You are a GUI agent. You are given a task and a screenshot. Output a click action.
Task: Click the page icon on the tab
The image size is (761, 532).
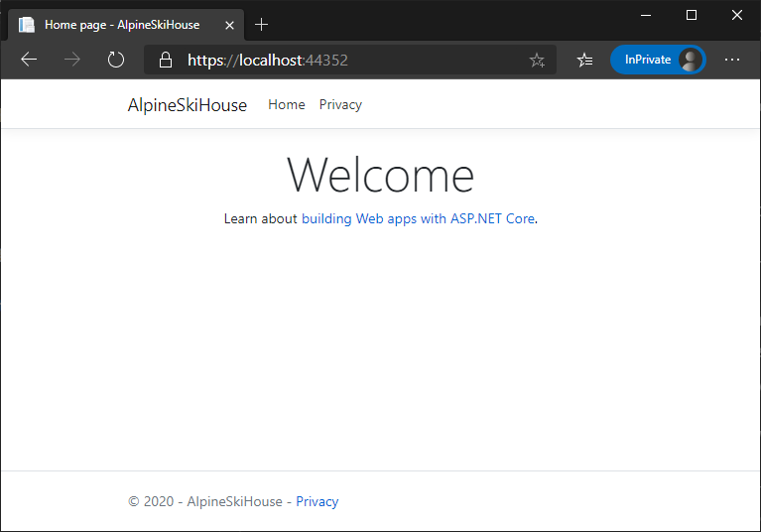coord(27,25)
